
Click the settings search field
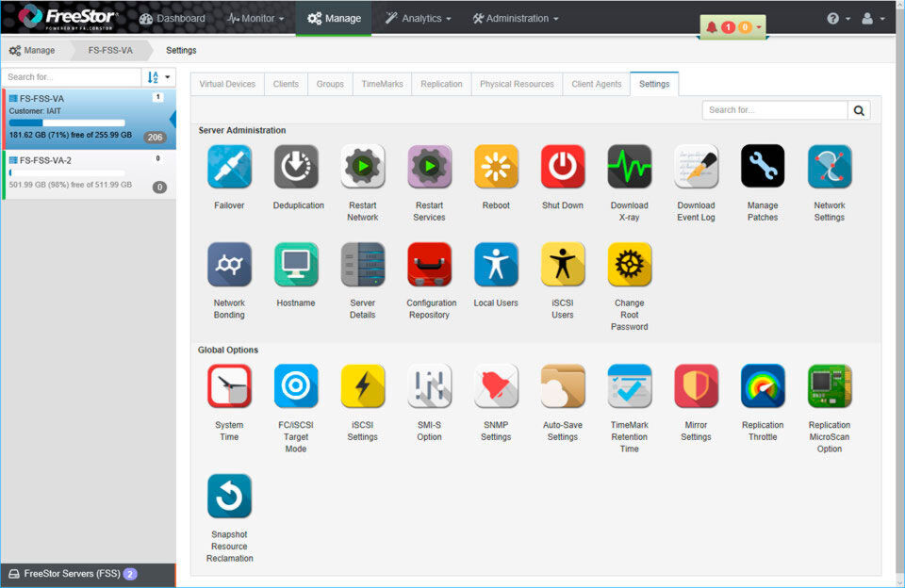pyautogui.click(x=775, y=110)
